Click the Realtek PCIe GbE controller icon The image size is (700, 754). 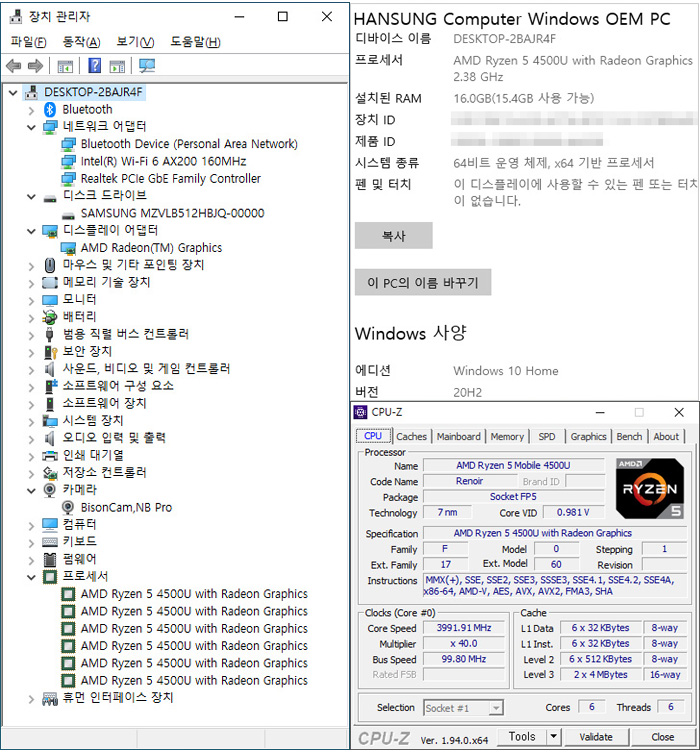[x=69, y=179]
